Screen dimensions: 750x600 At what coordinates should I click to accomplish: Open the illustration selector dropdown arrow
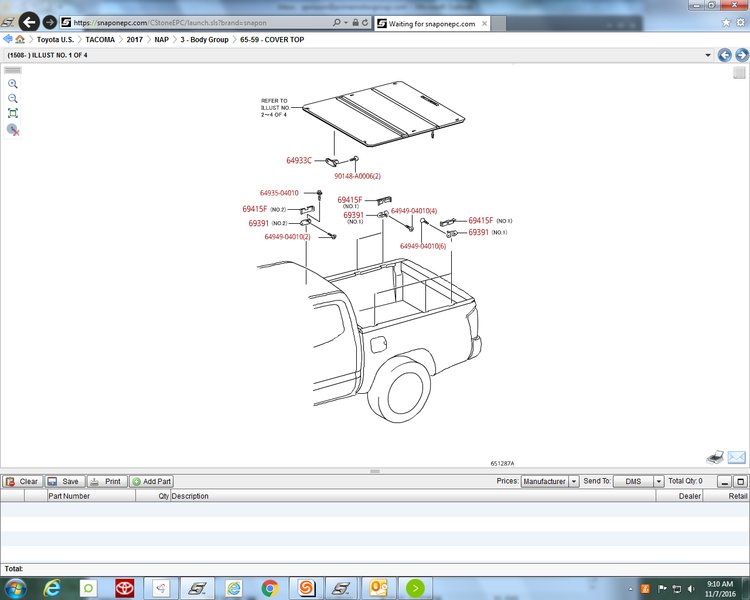pyautogui.click(x=708, y=55)
